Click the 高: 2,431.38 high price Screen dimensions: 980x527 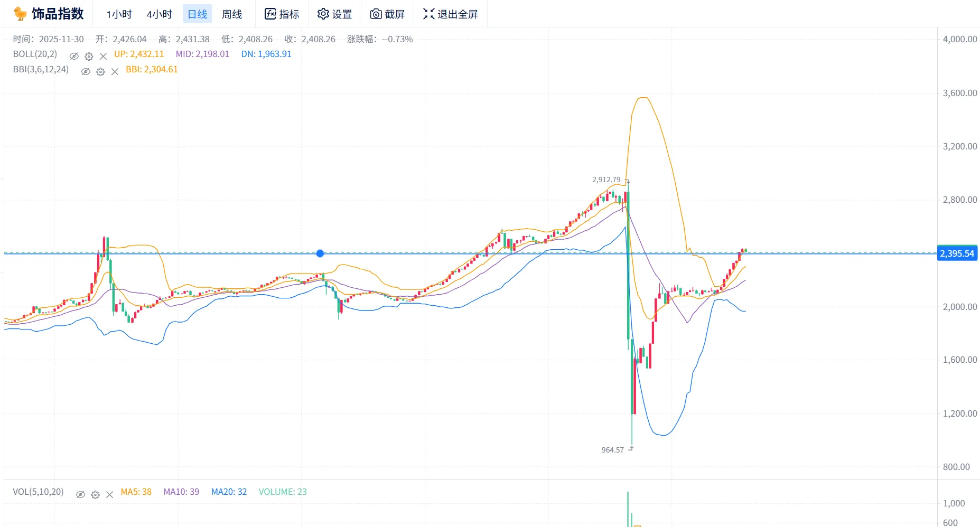click(x=184, y=39)
